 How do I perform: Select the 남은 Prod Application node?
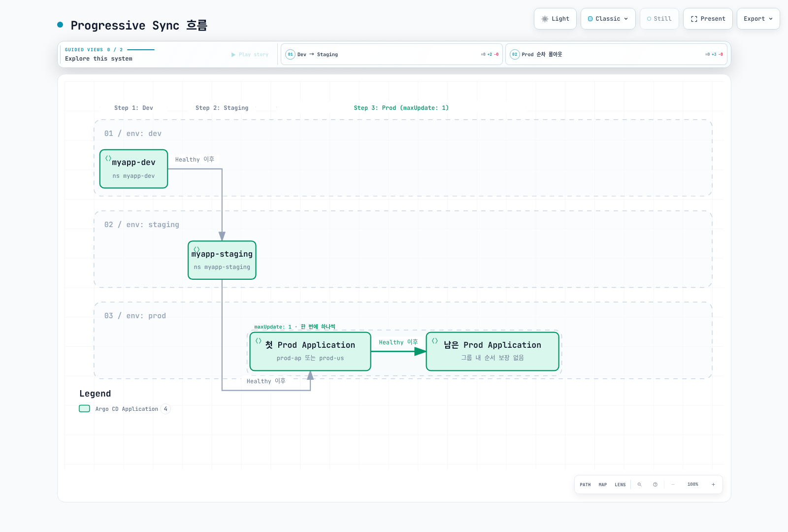tap(492, 351)
